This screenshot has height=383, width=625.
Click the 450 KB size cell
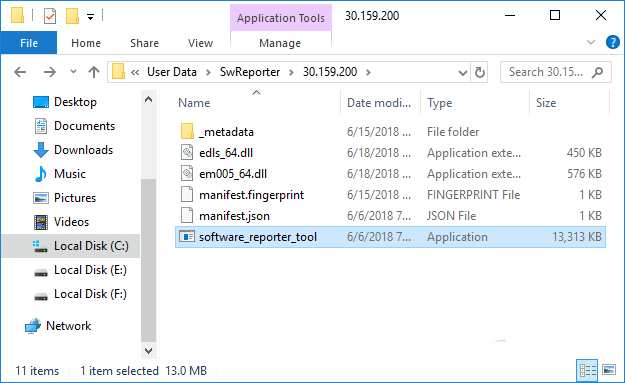click(x=584, y=153)
